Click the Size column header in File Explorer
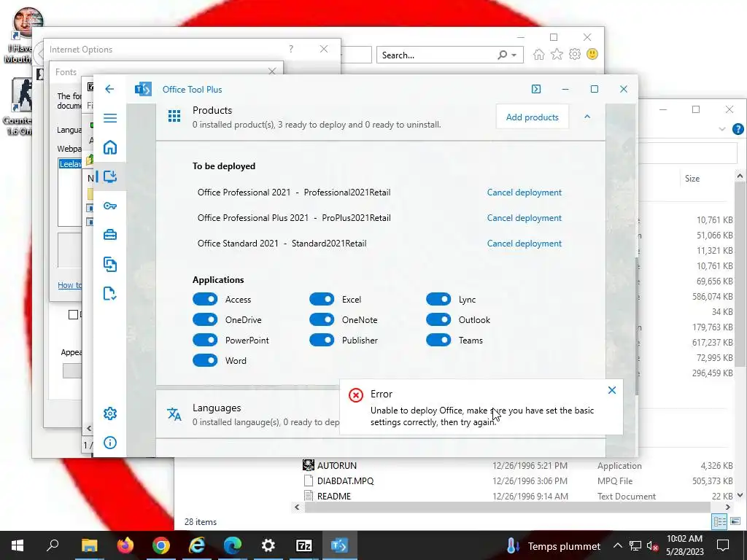747x560 pixels. tap(692, 179)
